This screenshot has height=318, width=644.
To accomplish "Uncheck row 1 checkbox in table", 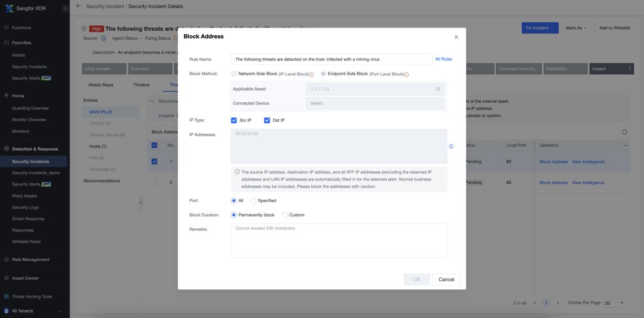I will point(154,162).
